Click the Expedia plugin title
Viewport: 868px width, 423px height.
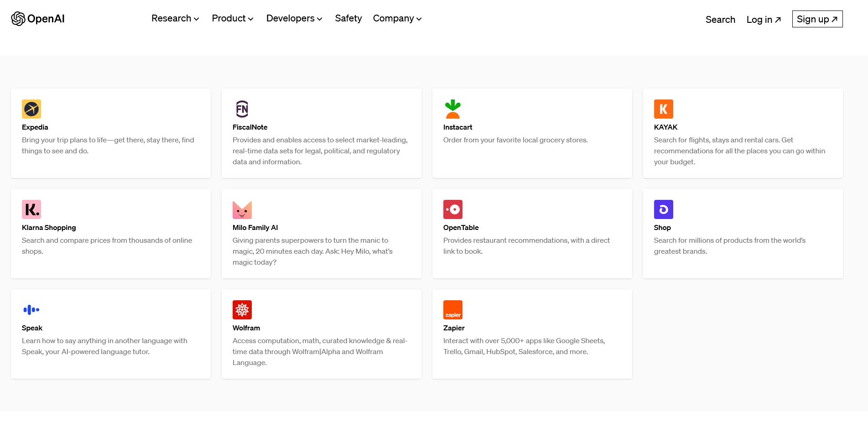coord(35,127)
